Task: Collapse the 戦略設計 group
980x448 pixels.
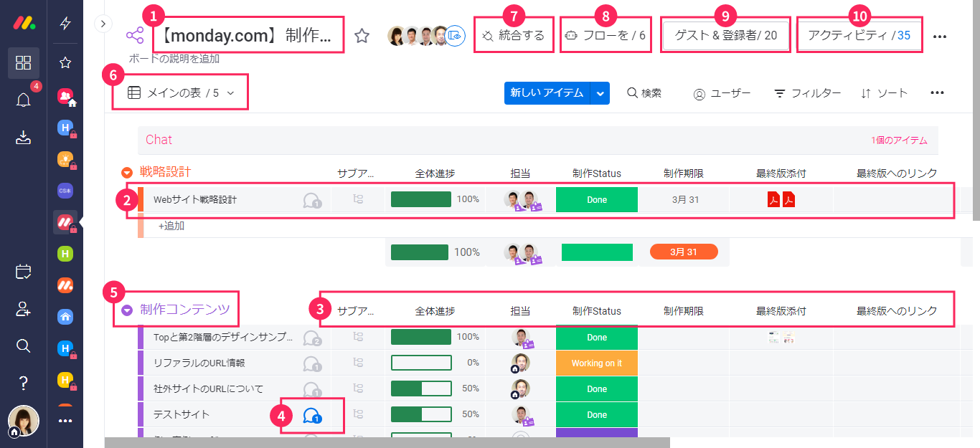Action: click(x=127, y=173)
